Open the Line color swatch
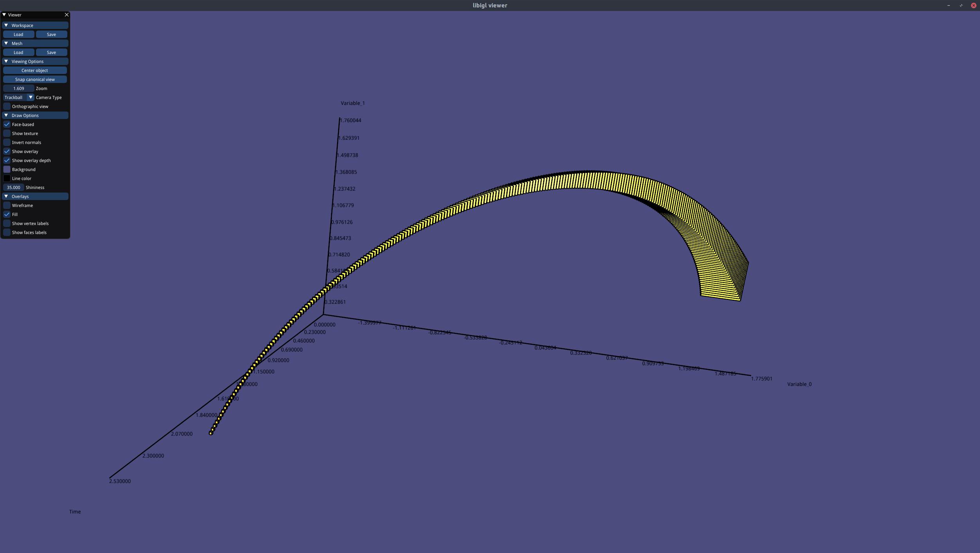This screenshot has width=980, height=553. click(7, 178)
